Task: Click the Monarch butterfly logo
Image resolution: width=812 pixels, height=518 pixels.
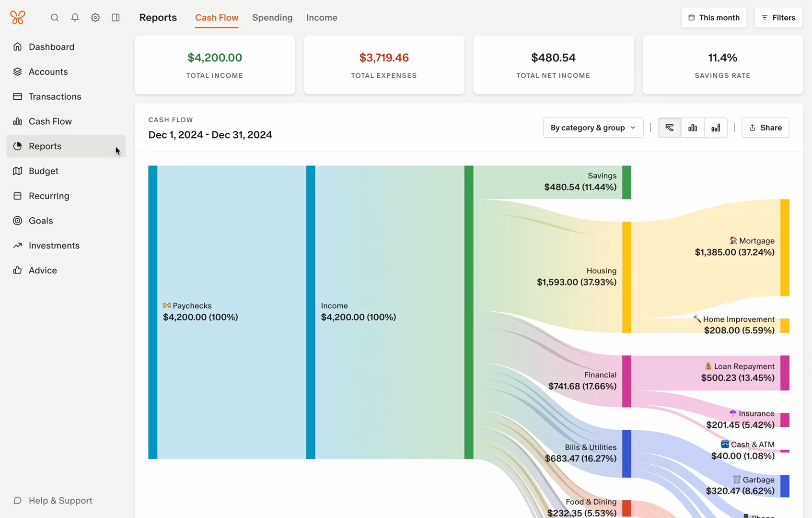Action: pos(18,18)
